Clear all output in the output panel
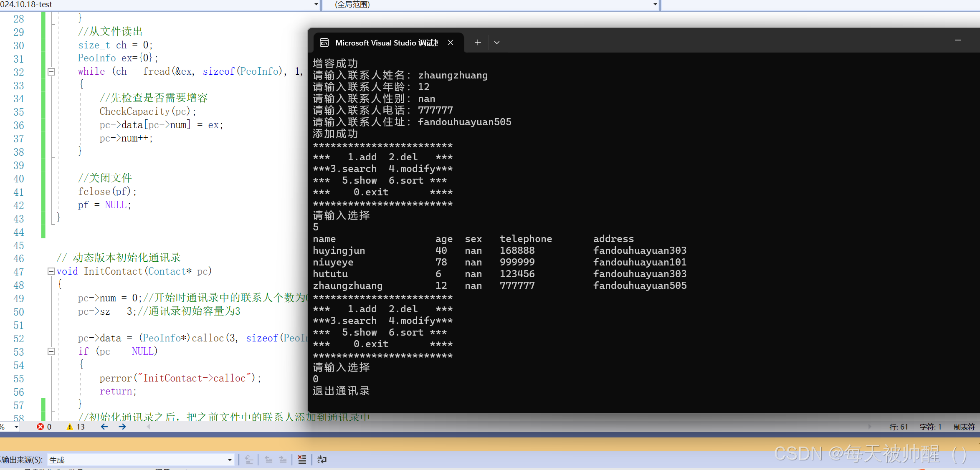The height and width of the screenshot is (470, 980). point(302,460)
